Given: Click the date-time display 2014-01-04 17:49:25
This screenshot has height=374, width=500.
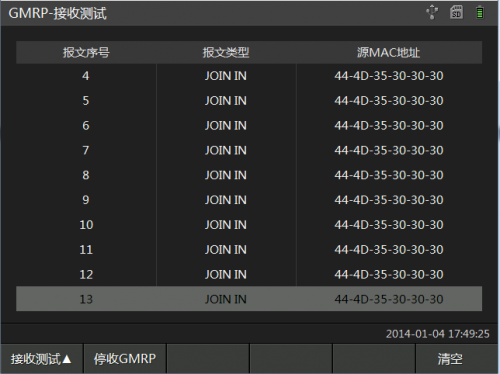Looking at the screenshot, I should tap(438, 334).
